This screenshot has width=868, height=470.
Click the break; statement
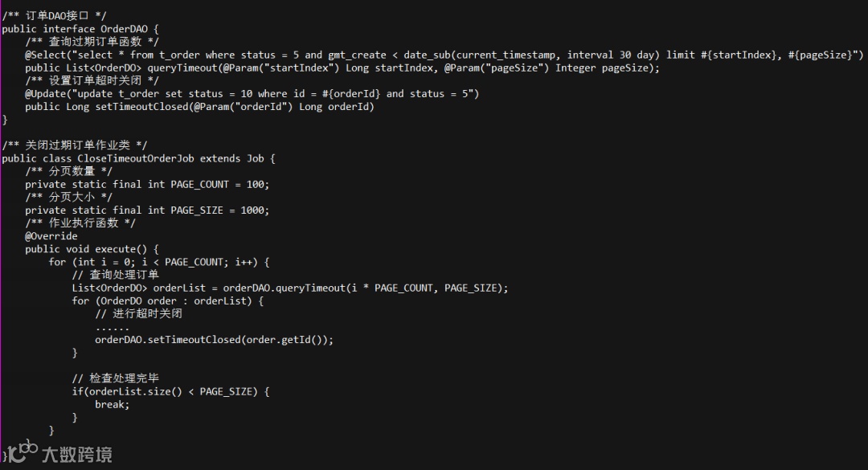(112, 405)
